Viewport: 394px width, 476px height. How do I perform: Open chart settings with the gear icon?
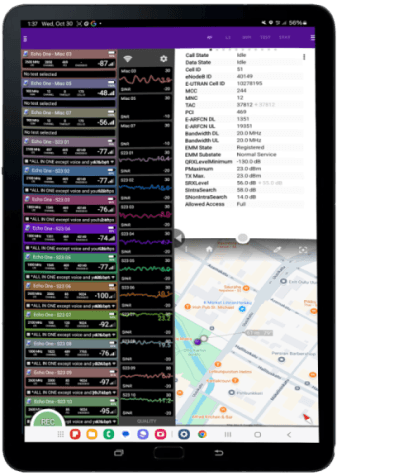click(x=163, y=59)
